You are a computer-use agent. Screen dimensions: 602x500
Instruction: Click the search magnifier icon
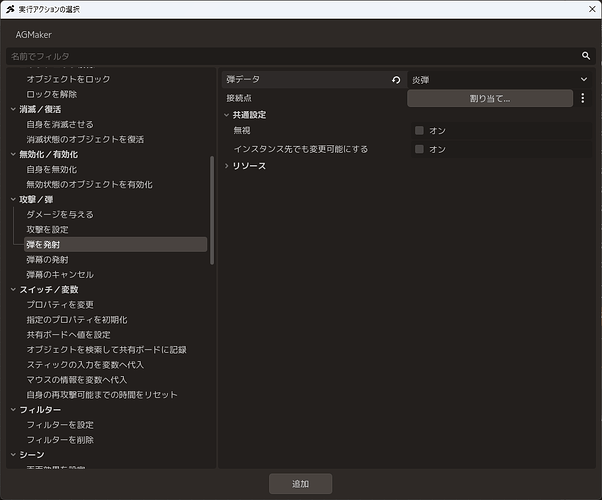point(585,56)
